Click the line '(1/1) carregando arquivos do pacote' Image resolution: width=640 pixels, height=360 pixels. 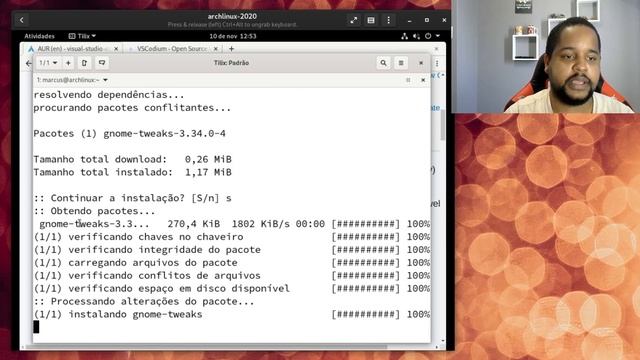tap(136, 262)
